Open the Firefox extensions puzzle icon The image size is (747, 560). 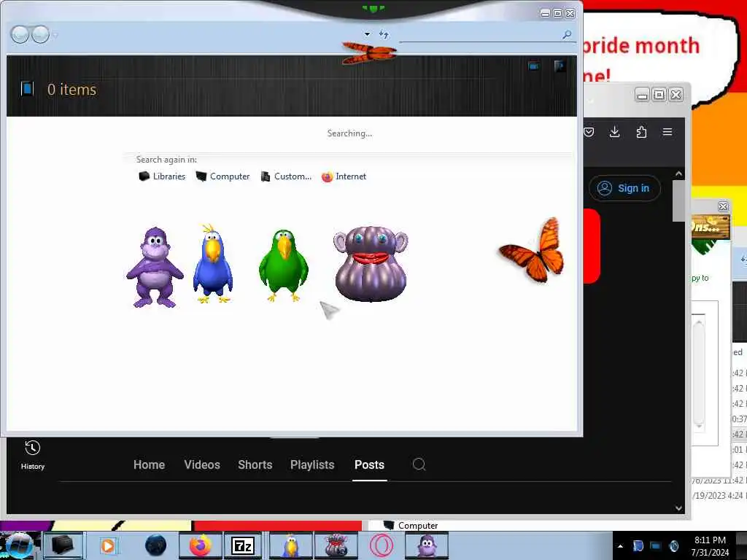pyautogui.click(x=641, y=132)
